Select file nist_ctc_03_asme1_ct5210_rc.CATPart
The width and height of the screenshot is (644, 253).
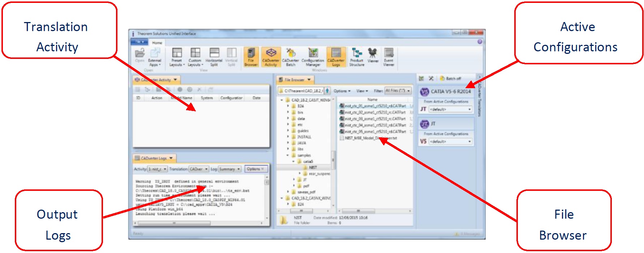(x=373, y=119)
